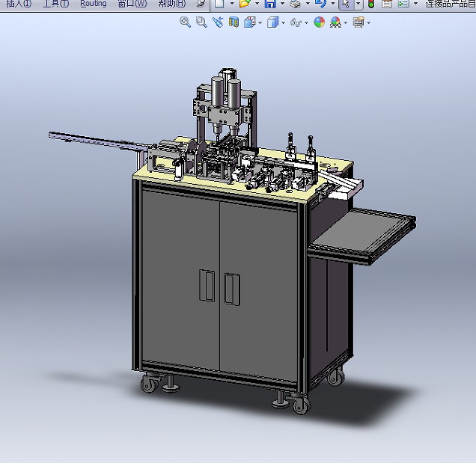The width and height of the screenshot is (476, 463).
Task: Click the Previous View icon
Action: (x=217, y=22)
